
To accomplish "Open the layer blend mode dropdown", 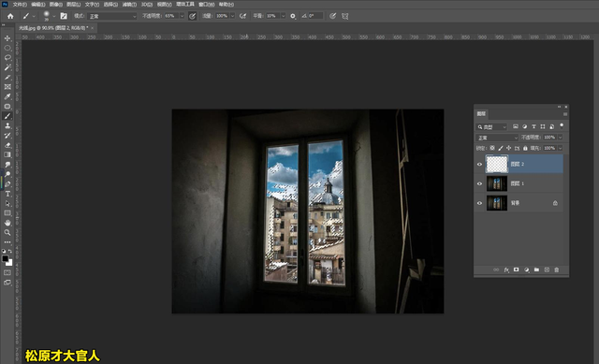I will click(x=497, y=138).
